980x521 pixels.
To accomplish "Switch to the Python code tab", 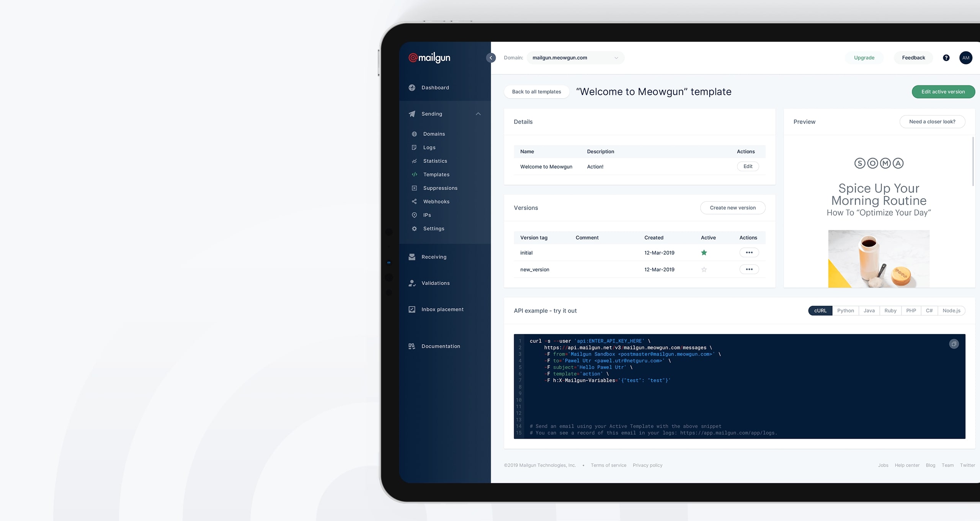I will [x=845, y=311].
